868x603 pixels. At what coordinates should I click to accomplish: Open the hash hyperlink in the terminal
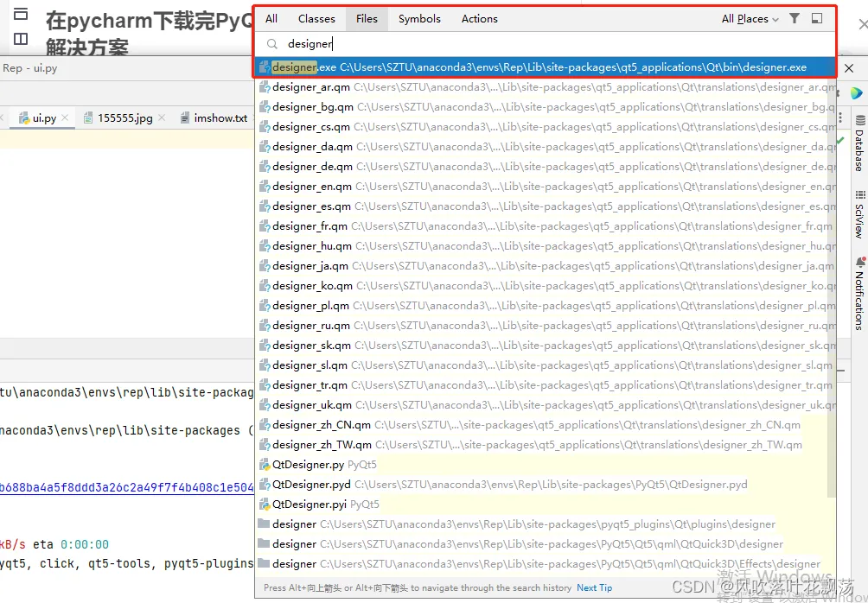pos(127,487)
